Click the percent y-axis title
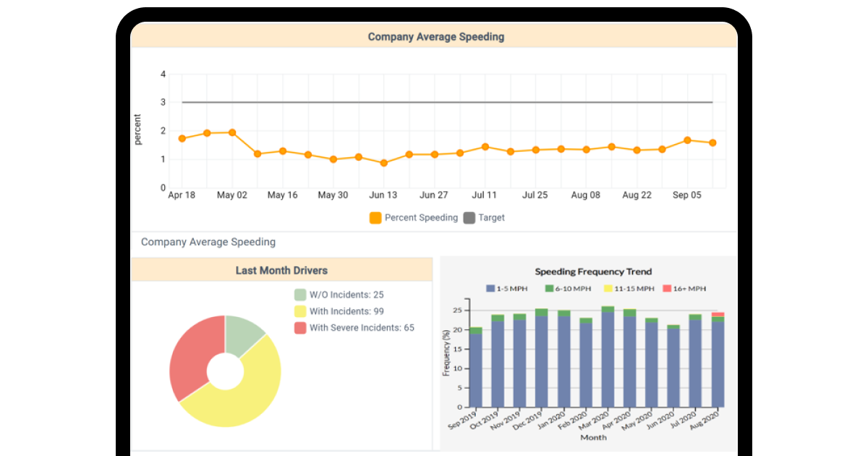 (x=138, y=130)
